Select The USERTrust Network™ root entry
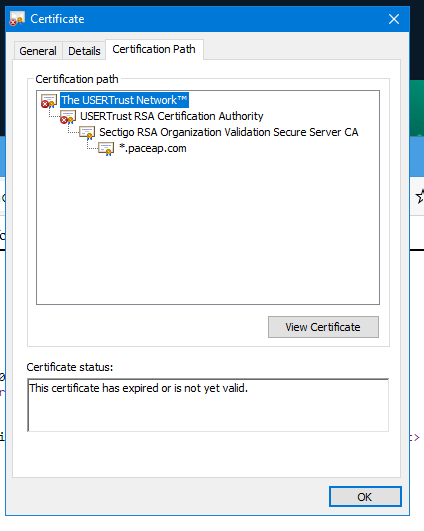This screenshot has width=424, height=531. tap(124, 100)
